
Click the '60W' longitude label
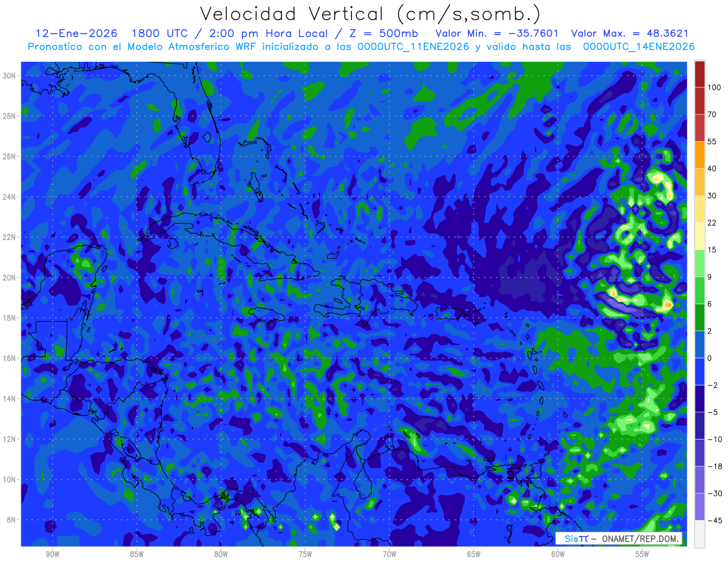point(558,554)
